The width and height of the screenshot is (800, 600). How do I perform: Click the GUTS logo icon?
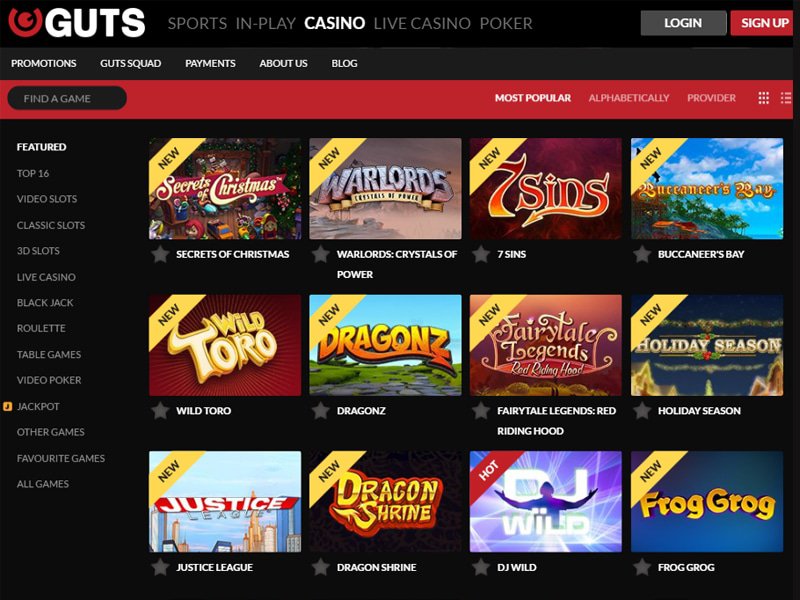[x=25, y=21]
